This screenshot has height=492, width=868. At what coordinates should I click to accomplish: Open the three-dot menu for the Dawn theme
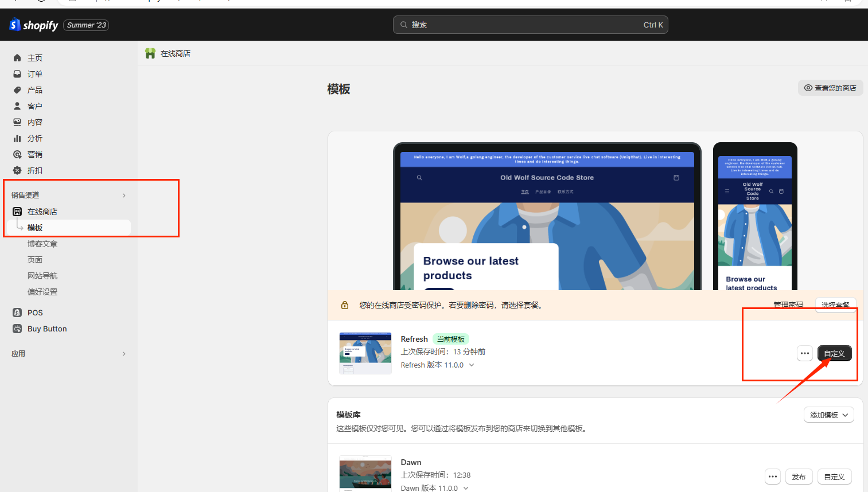coord(773,477)
